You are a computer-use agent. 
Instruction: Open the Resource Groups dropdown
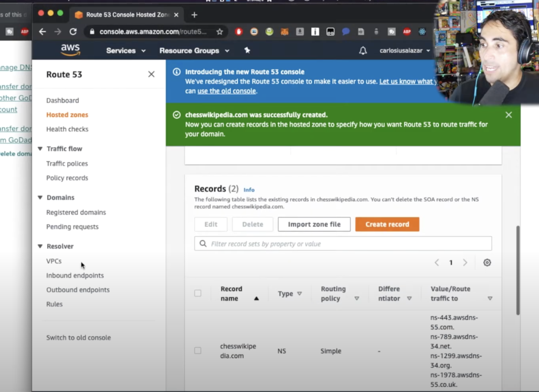tap(194, 51)
